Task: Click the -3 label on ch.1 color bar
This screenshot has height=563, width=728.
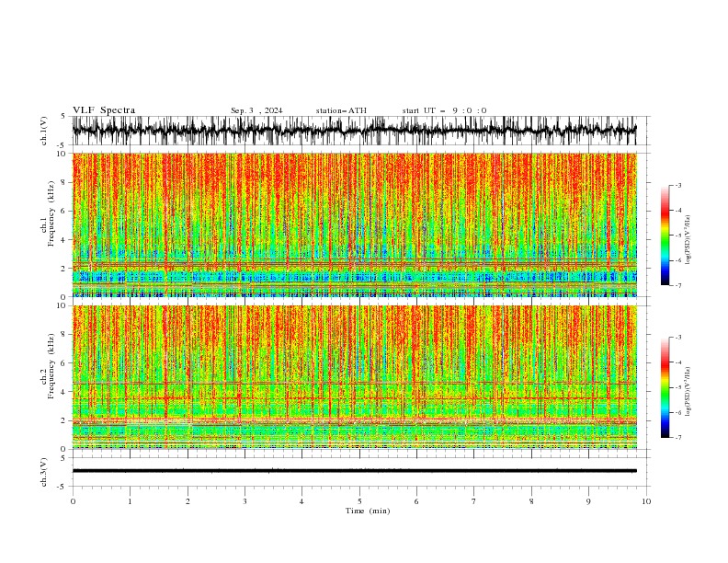Action: click(x=677, y=185)
